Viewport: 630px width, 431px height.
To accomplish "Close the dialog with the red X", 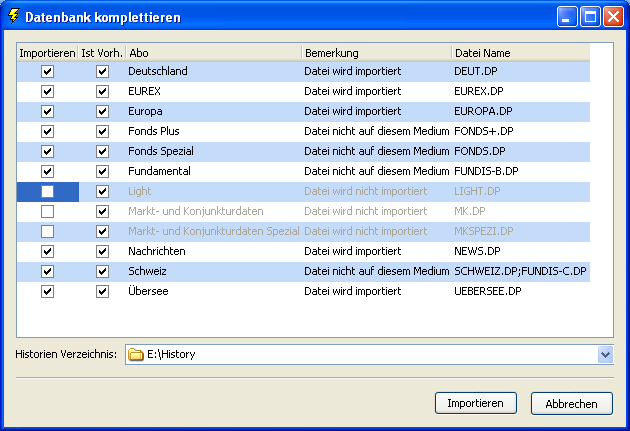I will pyautogui.click(x=612, y=16).
